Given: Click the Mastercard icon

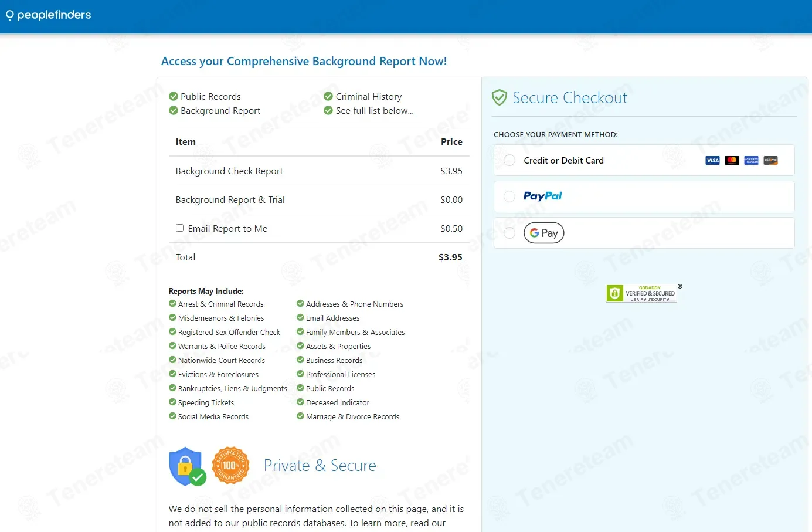Looking at the screenshot, I should tap(732, 161).
